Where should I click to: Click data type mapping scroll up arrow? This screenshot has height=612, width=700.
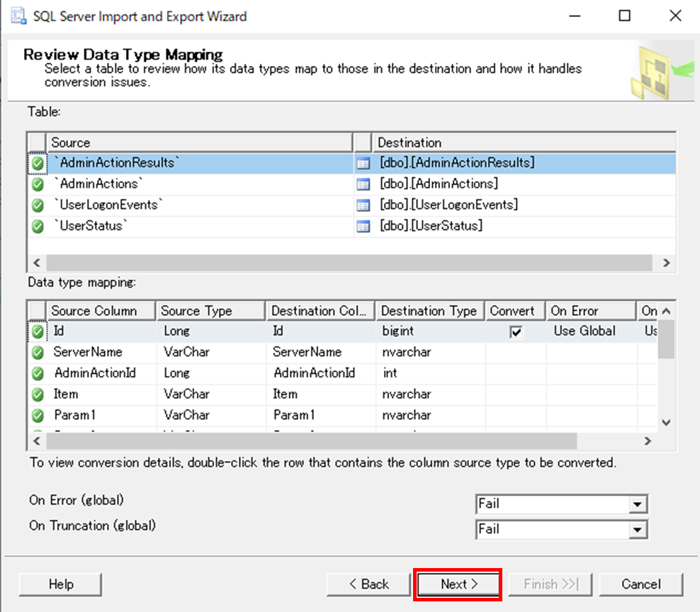tap(666, 311)
